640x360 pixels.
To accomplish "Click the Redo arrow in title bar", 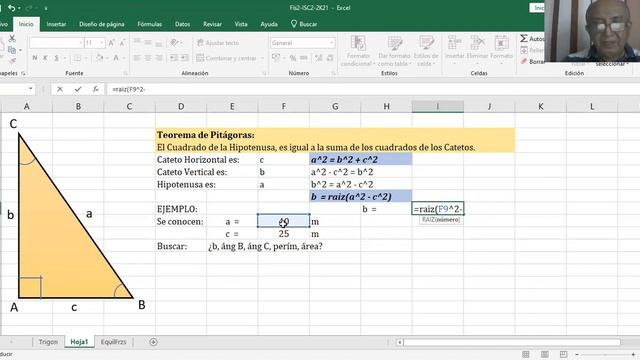I will click(x=29, y=8).
